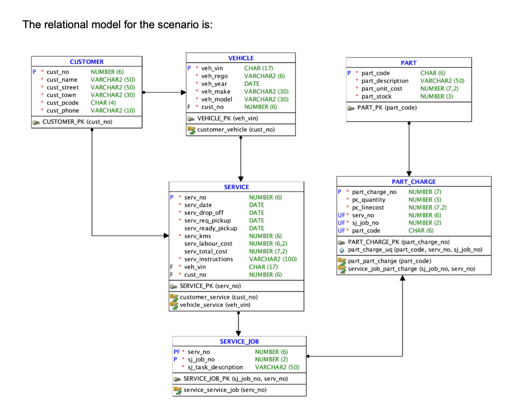Click the key icon beside VEHICLE_PK
This screenshot has height=420, width=521.
coord(191,119)
